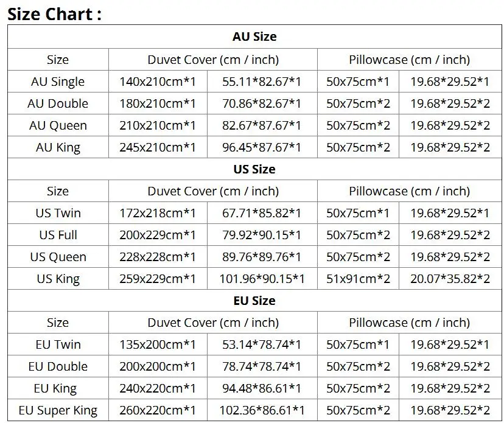Select the EU Size section header
This screenshot has height=423, width=504.
tap(254, 301)
